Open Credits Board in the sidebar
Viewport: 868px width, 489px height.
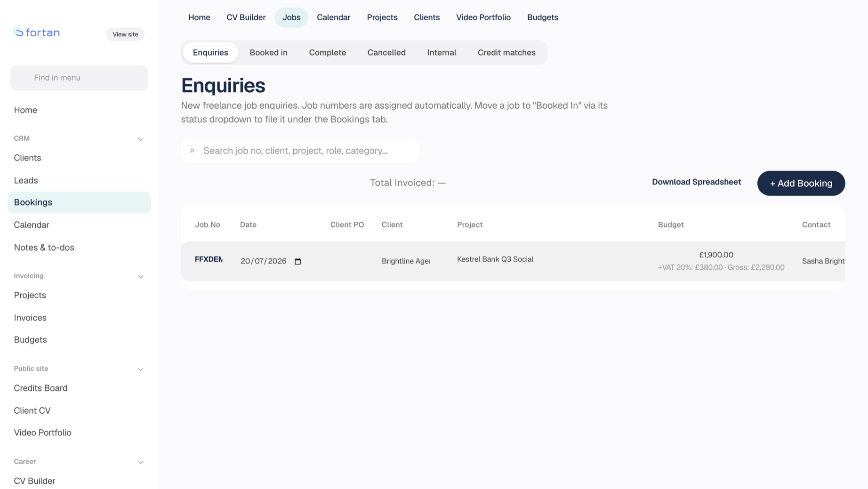[79, 388]
